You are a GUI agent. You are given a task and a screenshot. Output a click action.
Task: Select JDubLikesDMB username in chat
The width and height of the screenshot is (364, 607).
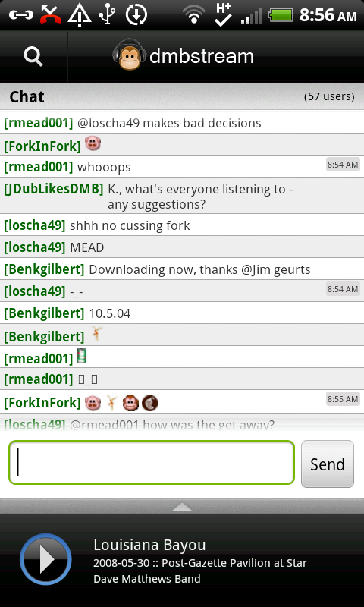coord(53,189)
